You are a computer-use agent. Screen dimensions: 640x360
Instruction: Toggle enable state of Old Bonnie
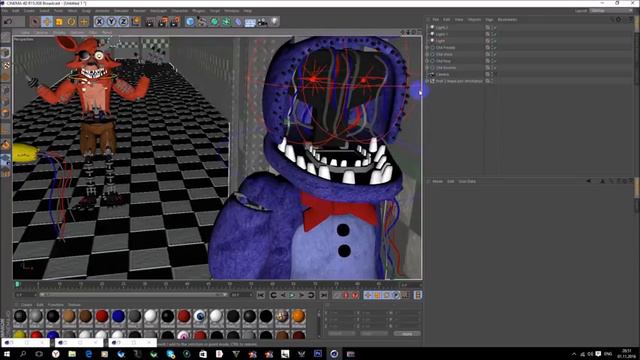coord(494,68)
